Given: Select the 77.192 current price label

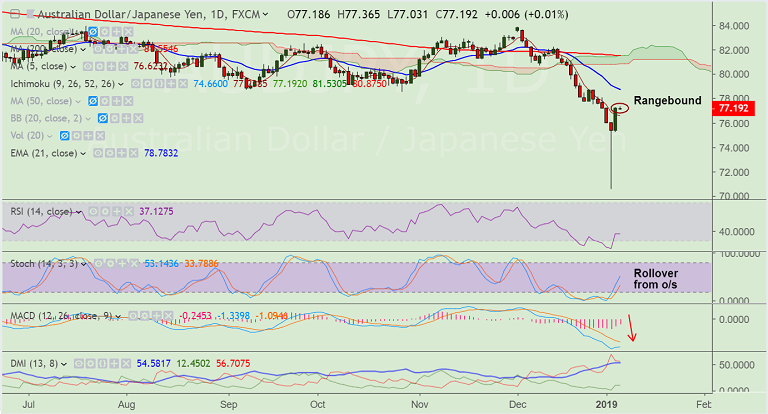Looking at the screenshot, I should pos(733,108).
